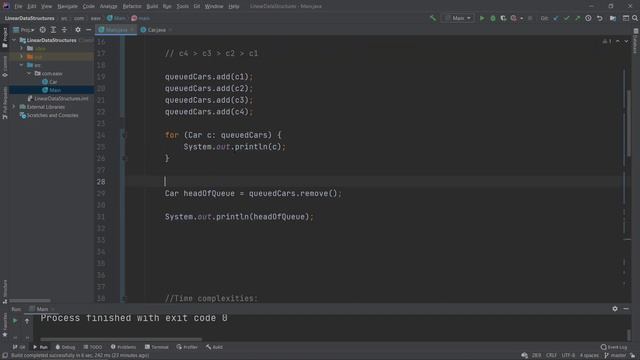Open the Window menu

click(214, 7)
